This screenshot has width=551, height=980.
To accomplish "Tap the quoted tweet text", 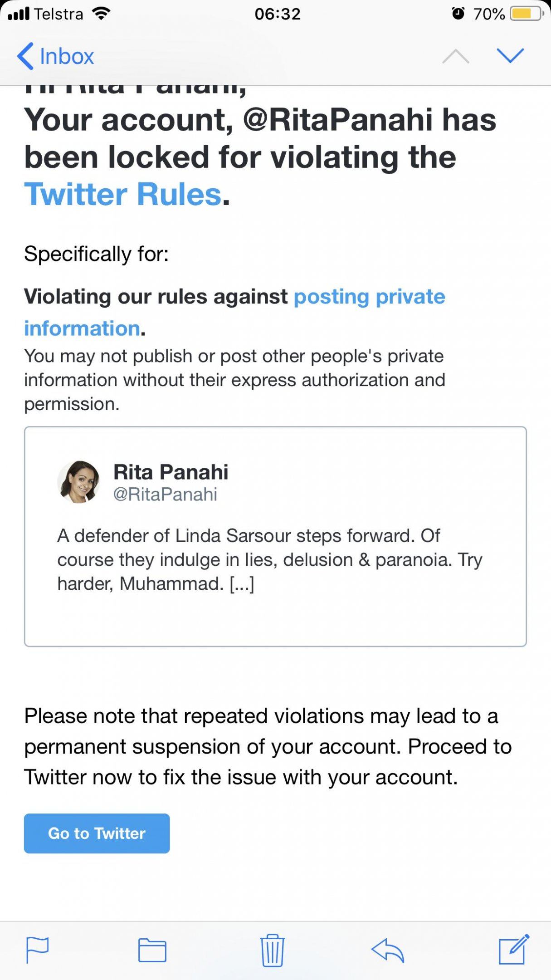I will tap(270, 560).
